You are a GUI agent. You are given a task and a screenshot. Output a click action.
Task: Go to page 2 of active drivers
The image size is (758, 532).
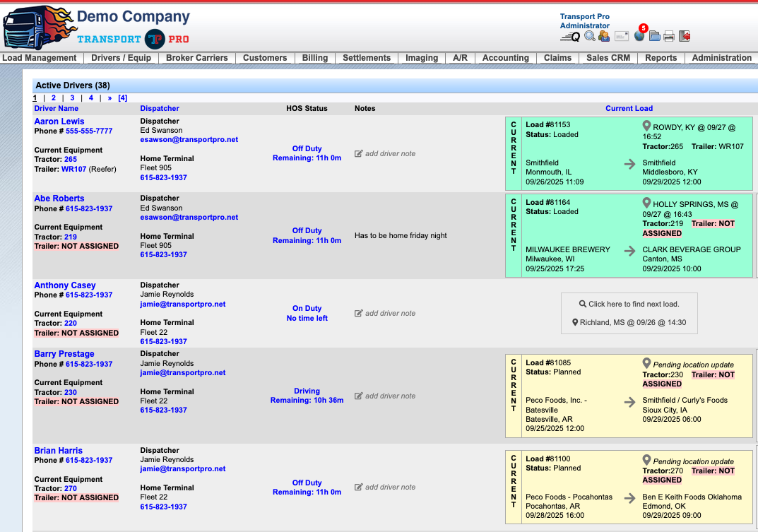(x=54, y=97)
